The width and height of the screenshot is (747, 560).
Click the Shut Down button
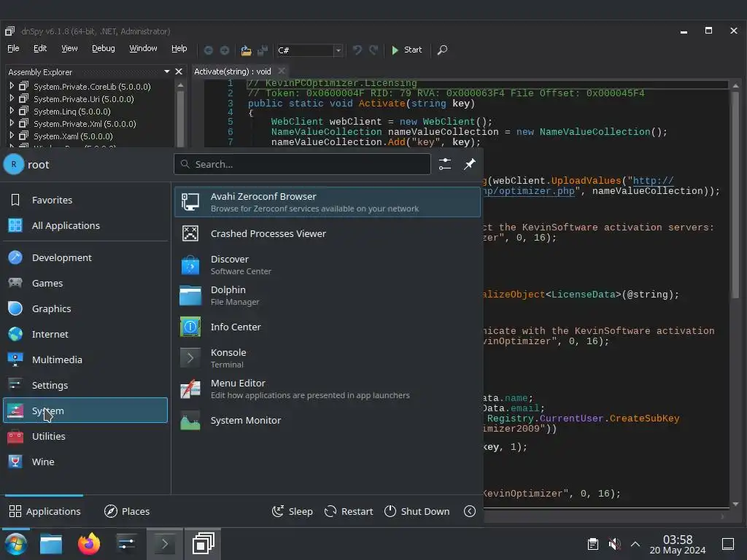click(417, 511)
